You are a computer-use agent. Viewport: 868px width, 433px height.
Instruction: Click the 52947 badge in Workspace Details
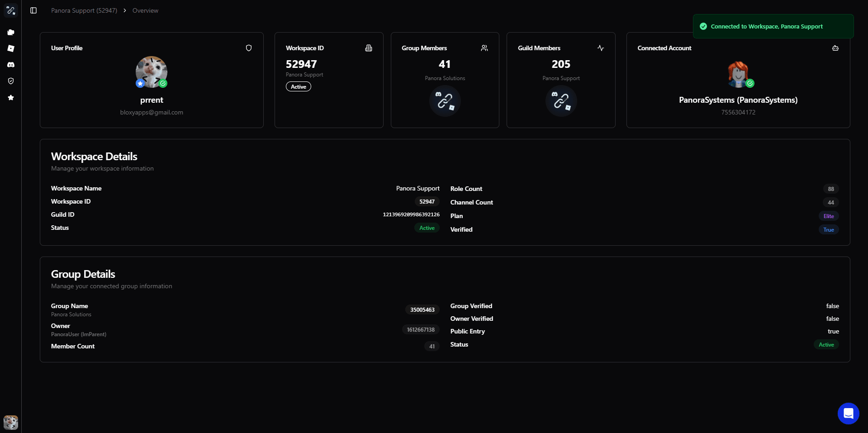[427, 201]
